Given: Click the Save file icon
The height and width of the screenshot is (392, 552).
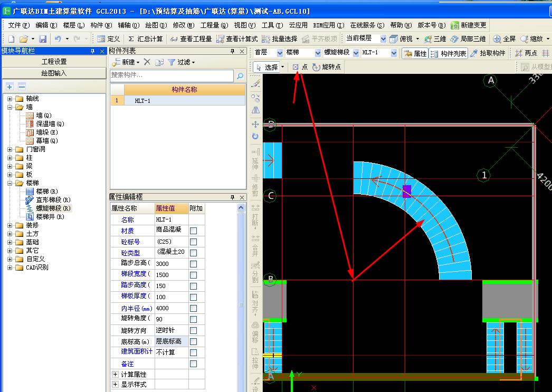Looking at the screenshot, I should (43, 39).
